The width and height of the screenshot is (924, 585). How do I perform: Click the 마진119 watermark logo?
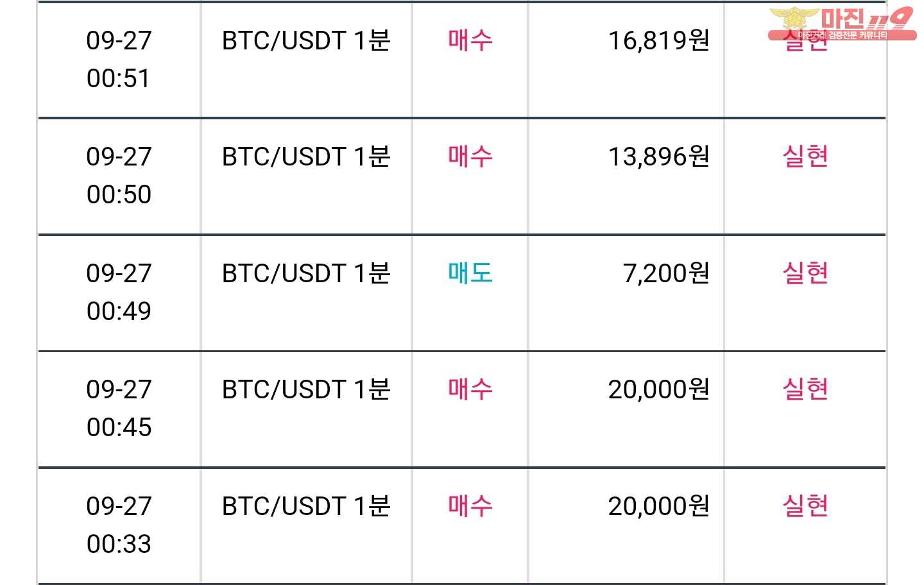pos(842,24)
